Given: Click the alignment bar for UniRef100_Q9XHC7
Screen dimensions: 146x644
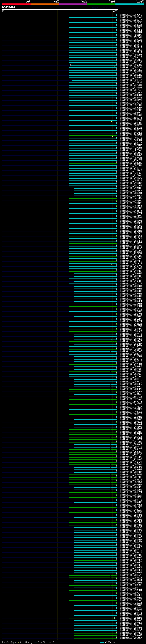Looking at the screenshot, I should (x=93, y=331).
